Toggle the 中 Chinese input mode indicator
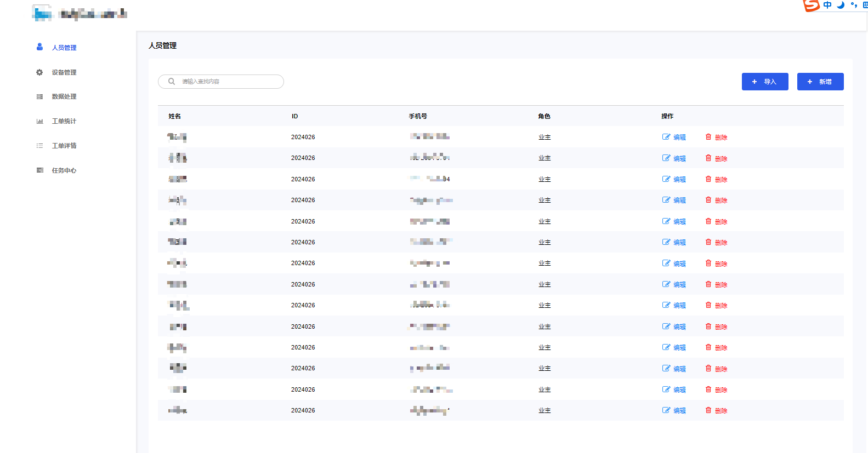This screenshot has height=453, width=868. [827, 5]
